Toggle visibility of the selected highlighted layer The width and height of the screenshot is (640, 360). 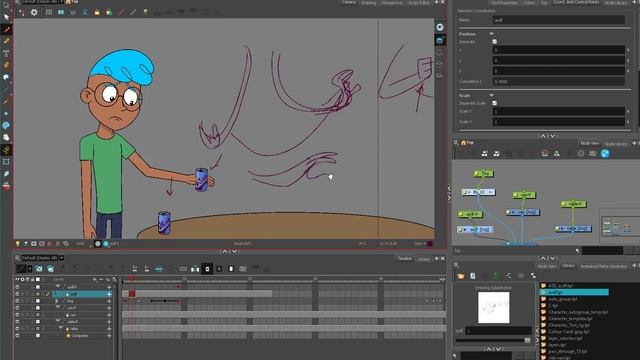(x=17, y=294)
